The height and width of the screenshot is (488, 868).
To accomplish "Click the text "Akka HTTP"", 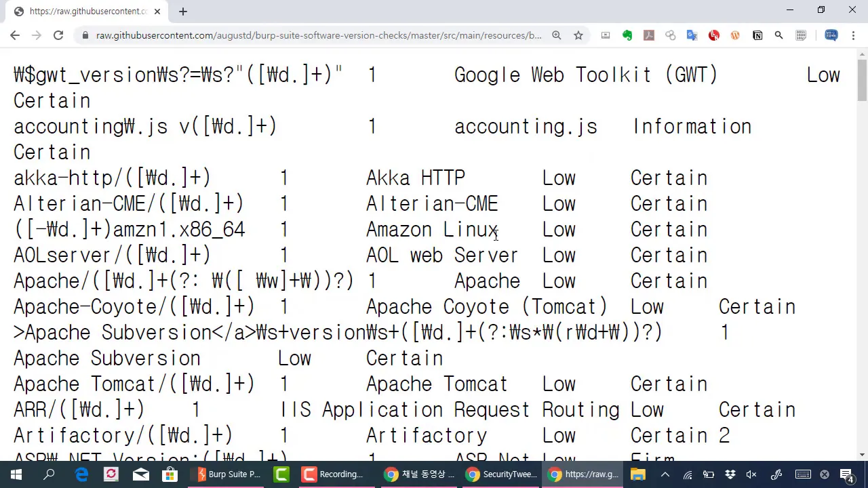I will click(416, 178).
